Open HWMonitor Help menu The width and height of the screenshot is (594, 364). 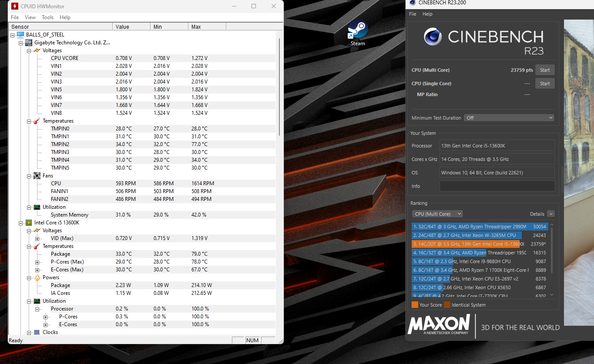coord(65,17)
